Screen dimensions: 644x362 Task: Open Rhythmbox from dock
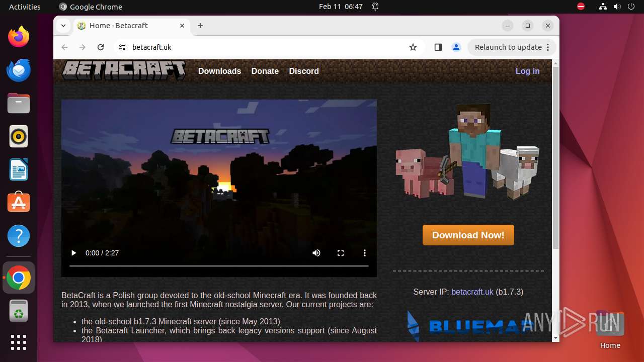point(19,136)
